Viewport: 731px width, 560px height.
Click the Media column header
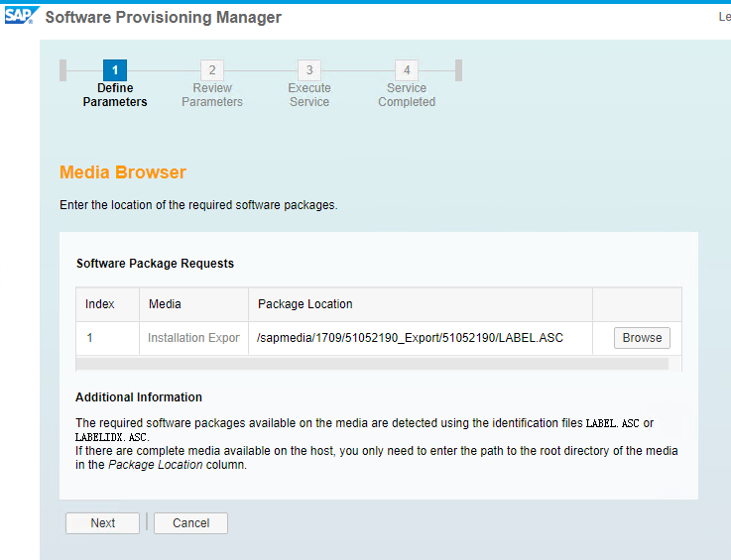[194, 304]
